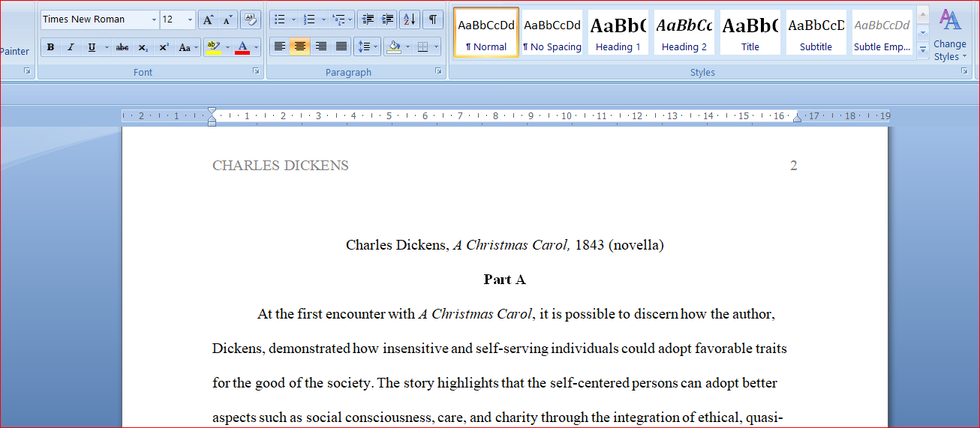Apply the No Spacing style
Viewport: 980px width, 428px height.
[x=552, y=32]
